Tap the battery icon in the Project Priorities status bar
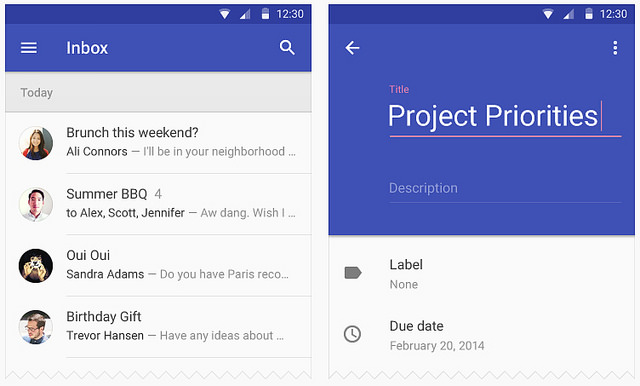 click(x=589, y=14)
